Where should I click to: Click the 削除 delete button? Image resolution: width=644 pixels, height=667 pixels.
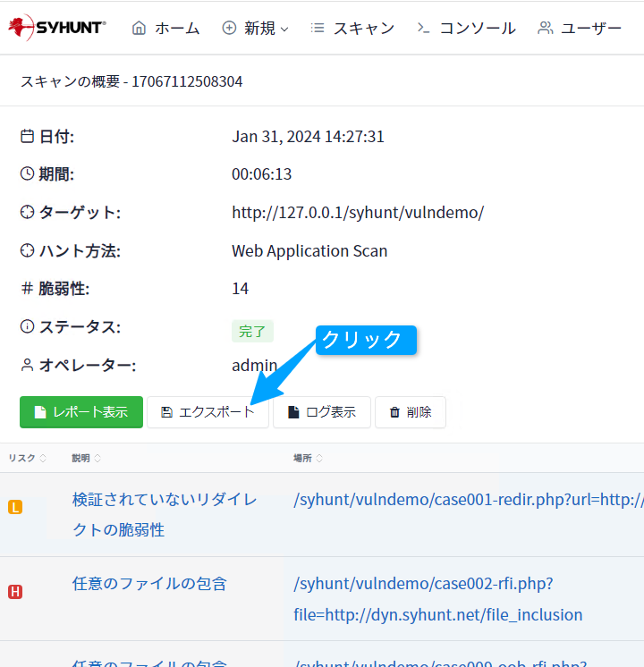click(x=411, y=412)
